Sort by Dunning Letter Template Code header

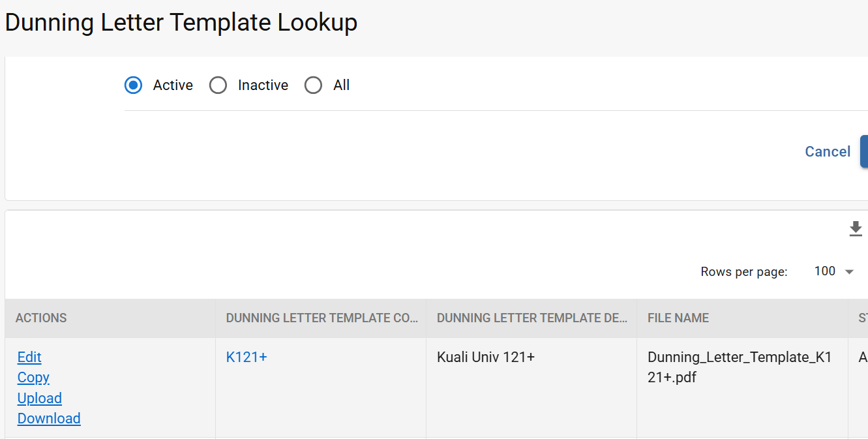click(322, 318)
